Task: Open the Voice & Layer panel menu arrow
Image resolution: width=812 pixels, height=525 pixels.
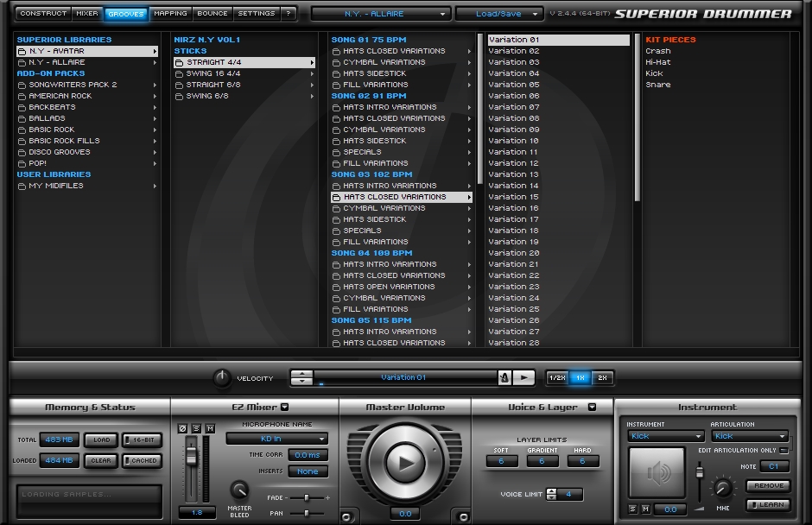Action: [592, 408]
